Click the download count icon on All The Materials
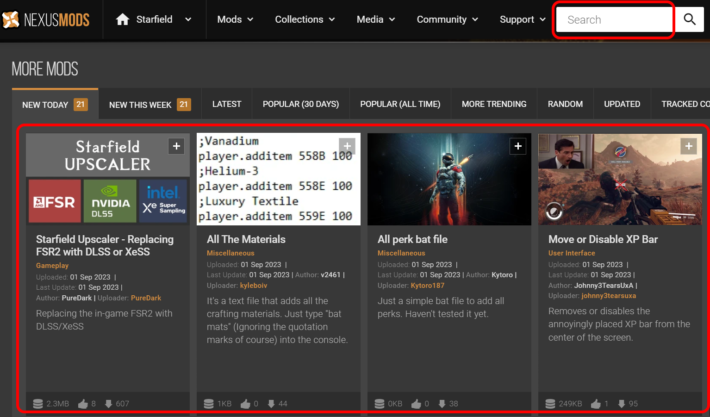 click(x=271, y=403)
